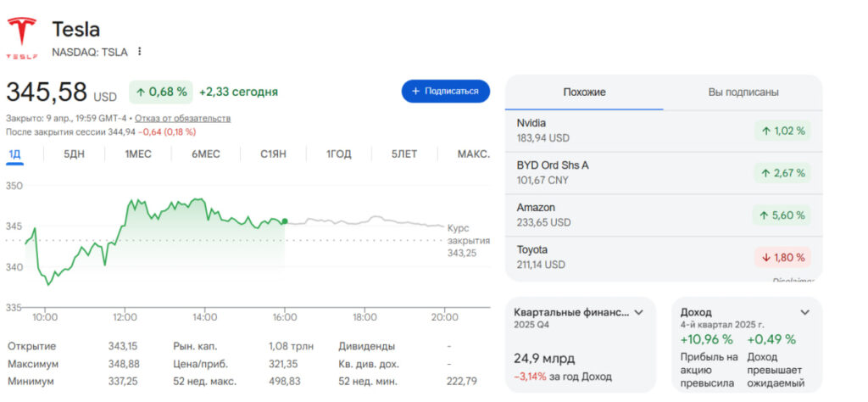
Task: Click the green closing-price dot on chart
Action: pos(284,221)
